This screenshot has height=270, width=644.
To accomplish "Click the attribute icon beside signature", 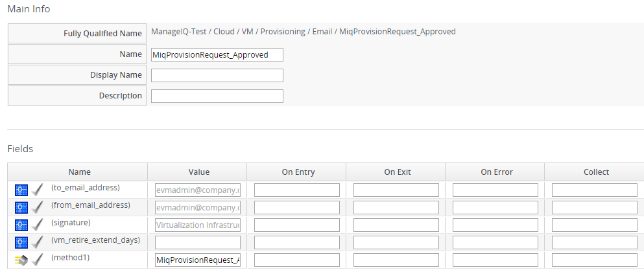I will [x=21, y=225].
